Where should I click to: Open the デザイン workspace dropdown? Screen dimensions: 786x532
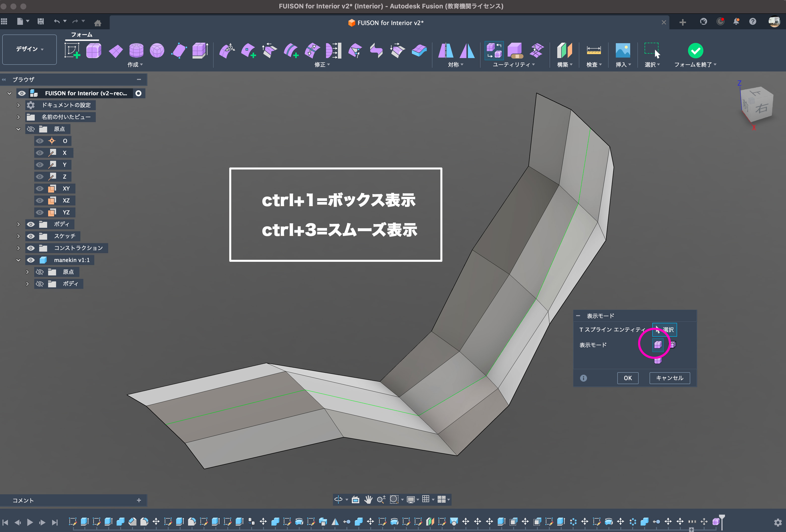[30, 49]
